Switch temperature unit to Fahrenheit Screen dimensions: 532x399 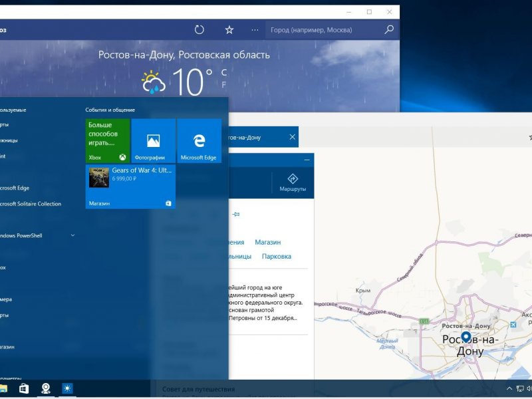223,84
